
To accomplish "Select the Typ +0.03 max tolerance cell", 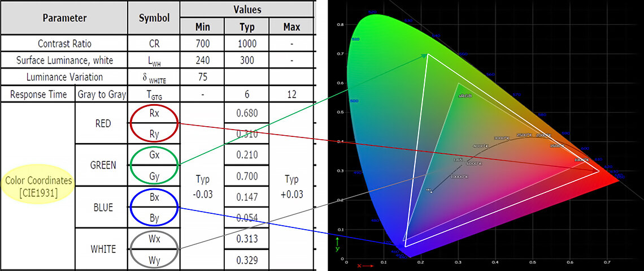I will 291,186.
